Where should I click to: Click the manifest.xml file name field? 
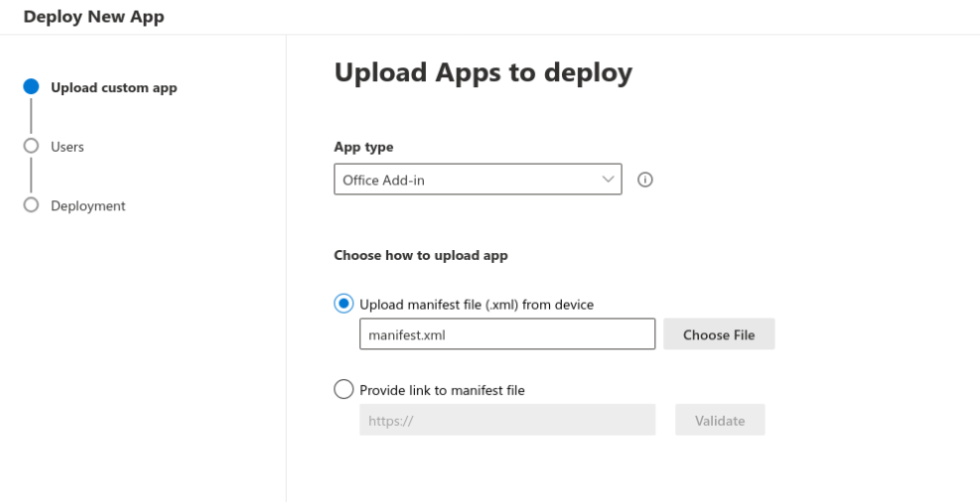click(x=506, y=334)
